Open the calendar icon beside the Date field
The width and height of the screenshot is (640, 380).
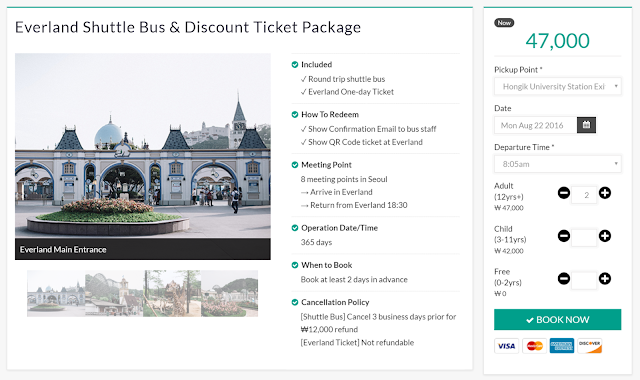(586, 125)
